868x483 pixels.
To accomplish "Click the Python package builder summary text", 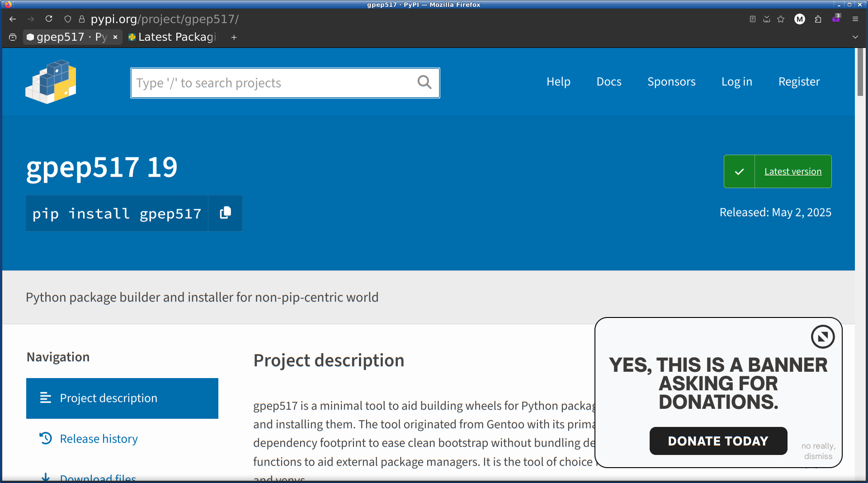I will pyautogui.click(x=202, y=297).
